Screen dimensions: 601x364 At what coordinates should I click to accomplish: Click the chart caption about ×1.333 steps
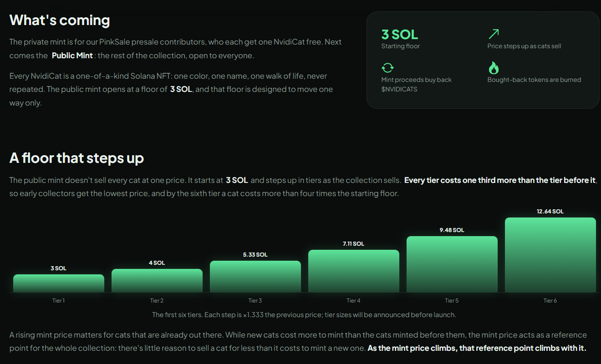[304, 315]
